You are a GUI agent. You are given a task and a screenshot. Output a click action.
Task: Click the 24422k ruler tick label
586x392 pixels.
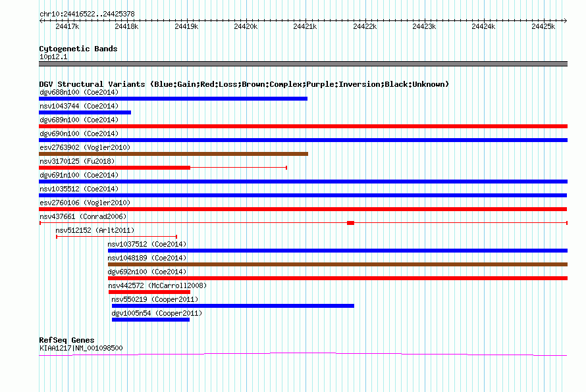pyautogui.click(x=365, y=26)
